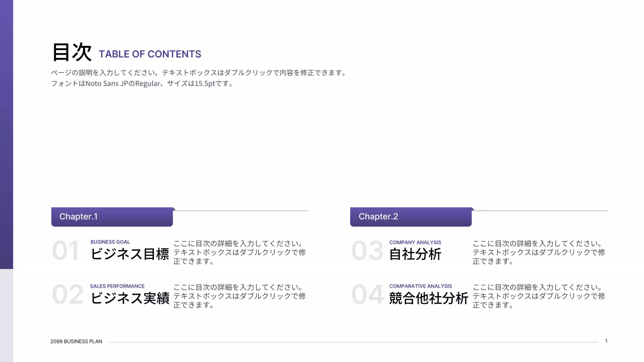Screen dimensions: 644x362
Task: Open the 競合他社分析 section entry
Action: 429,298
